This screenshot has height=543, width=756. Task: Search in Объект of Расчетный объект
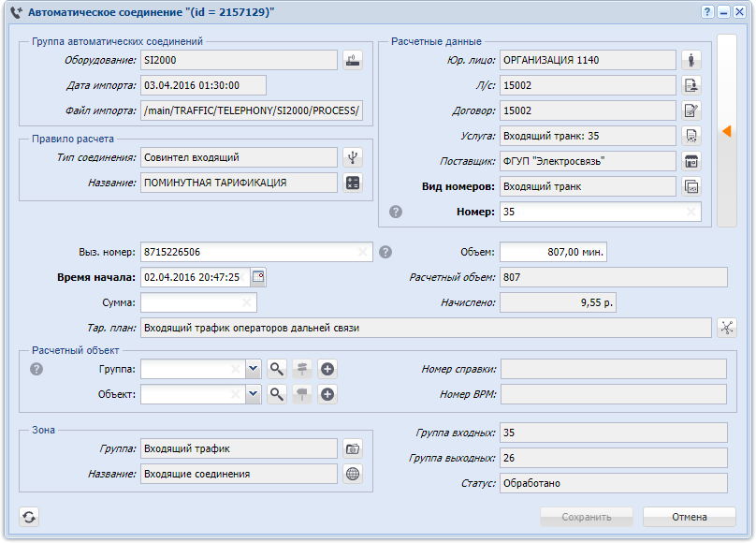tap(277, 394)
